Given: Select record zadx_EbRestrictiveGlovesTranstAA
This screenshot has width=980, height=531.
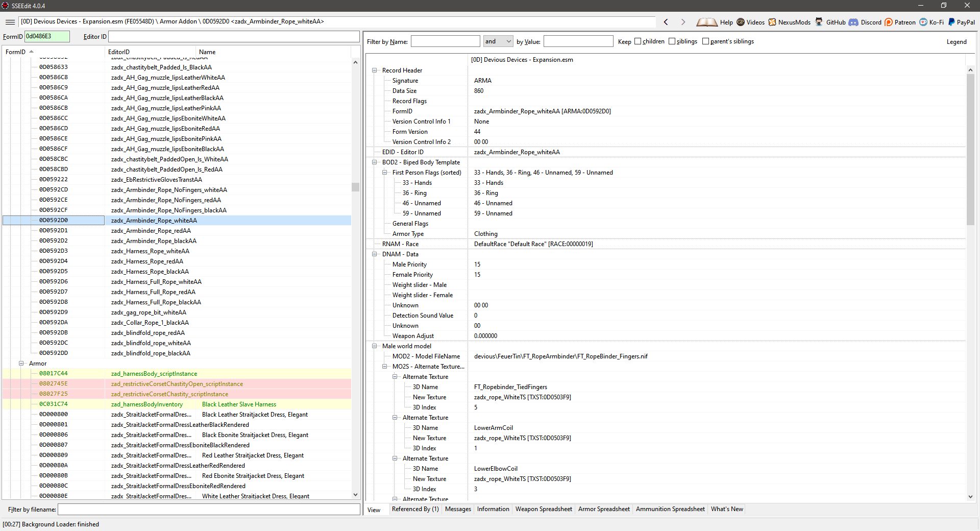Looking at the screenshot, I should click(x=177, y=180).
